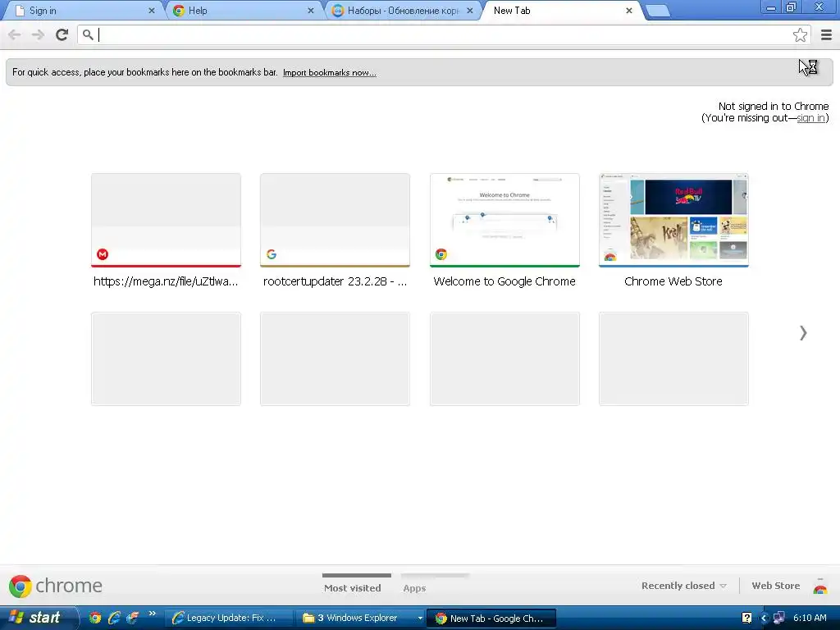
Task: Close the Help tab
Action: point(311,11)
